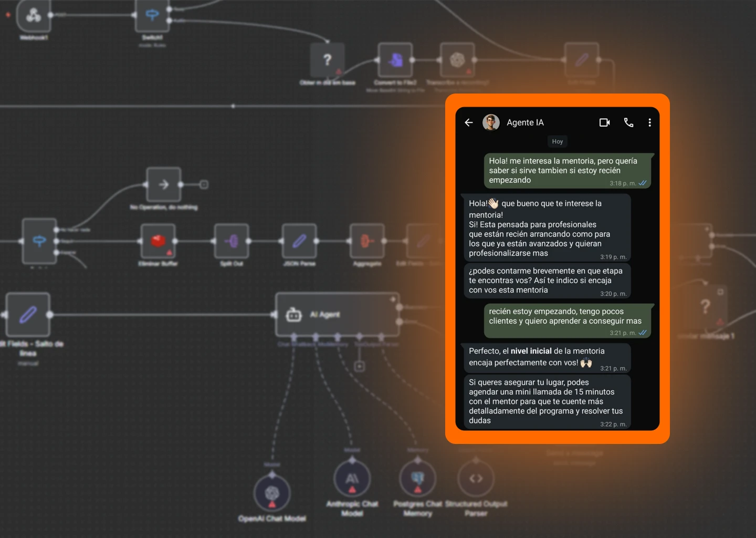Click the OpenAI Chat Model node
The width and height of the screenshot is (756, 538).
[272, 493]
